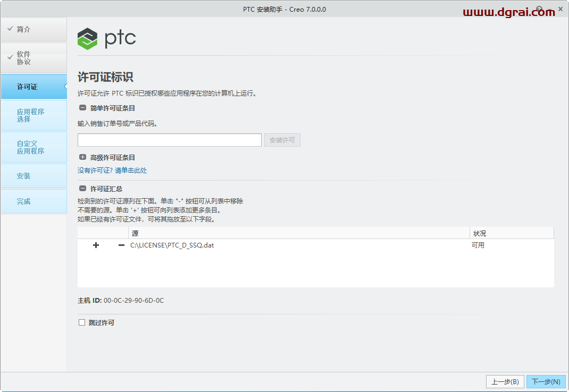This screenshot has width=569, height=392.
Task: Click the 上一步(B) back button
Action: coord(505,381)
